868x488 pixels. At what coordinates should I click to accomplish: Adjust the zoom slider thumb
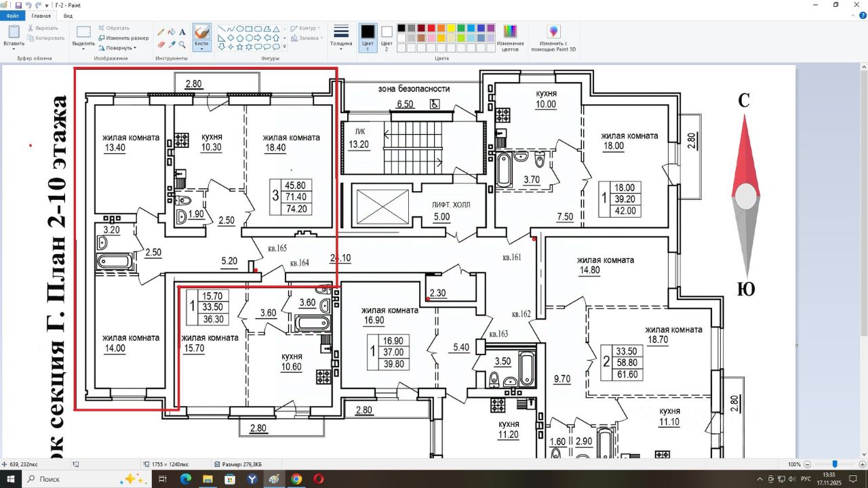click(x=835, y=464)
